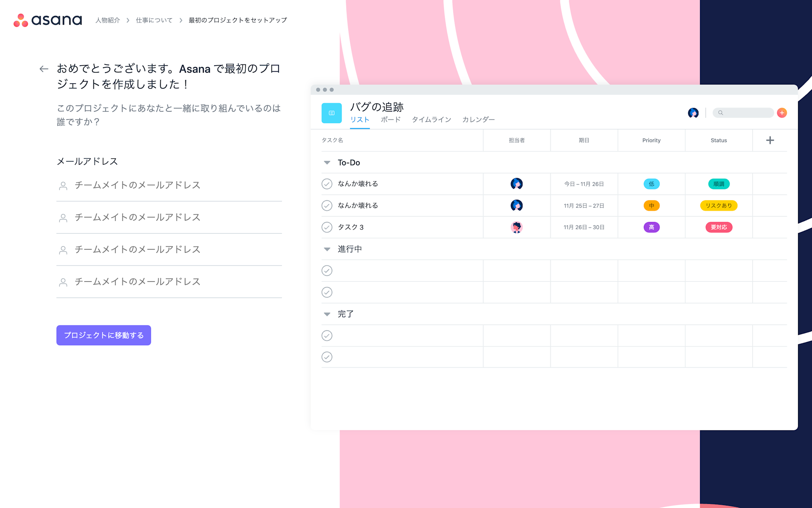This screenshot has width=812, height=508.
Task: Click the 中 priority tag
Action: click(651, 206)
